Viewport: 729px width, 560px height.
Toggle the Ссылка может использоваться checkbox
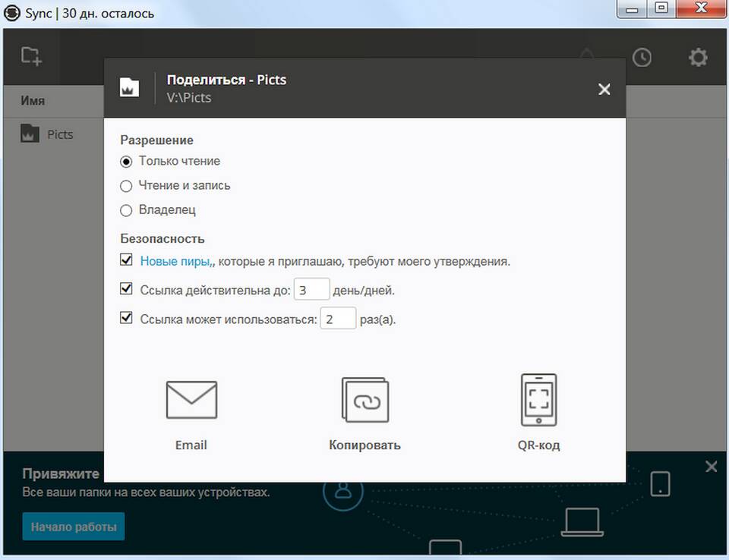[x=126, y=318]
